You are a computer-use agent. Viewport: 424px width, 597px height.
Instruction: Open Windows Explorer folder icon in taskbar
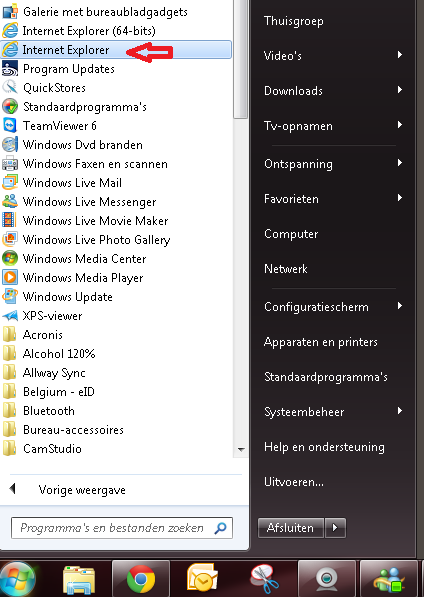point(79,579)
